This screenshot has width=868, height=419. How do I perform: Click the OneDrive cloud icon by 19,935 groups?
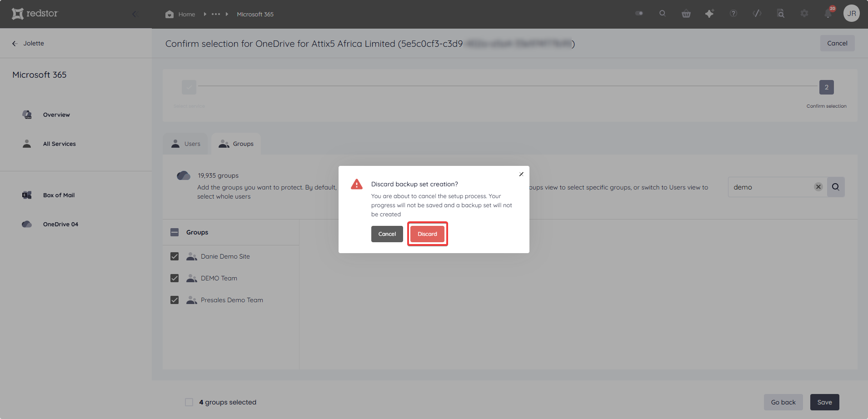click(184, 175)
